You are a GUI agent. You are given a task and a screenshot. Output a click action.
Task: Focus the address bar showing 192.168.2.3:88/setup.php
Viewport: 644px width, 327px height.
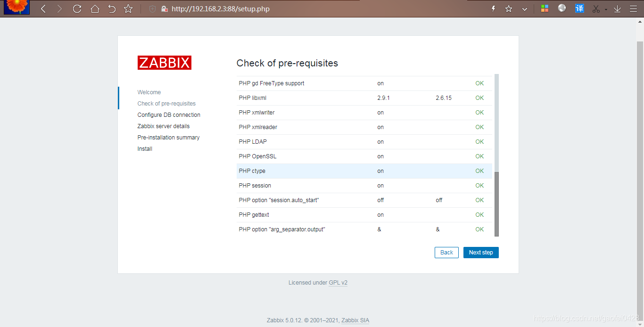coord(221,8)
